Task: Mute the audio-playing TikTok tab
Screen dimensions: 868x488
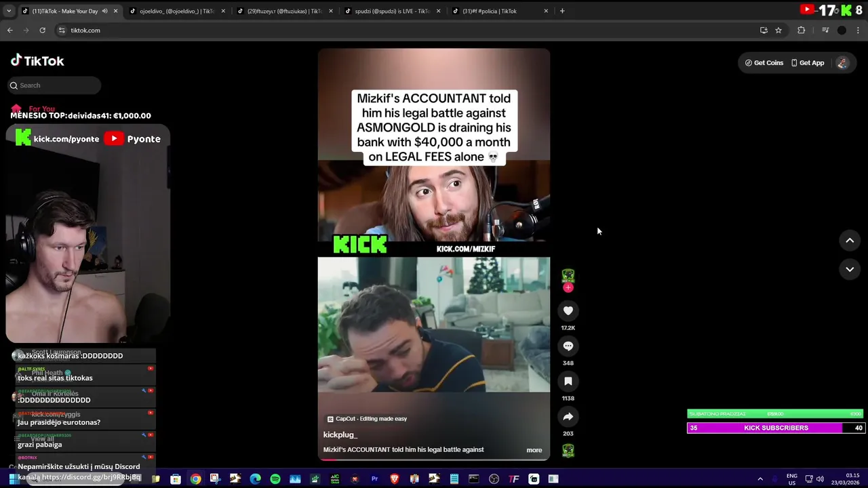Action: click(104, 11)
